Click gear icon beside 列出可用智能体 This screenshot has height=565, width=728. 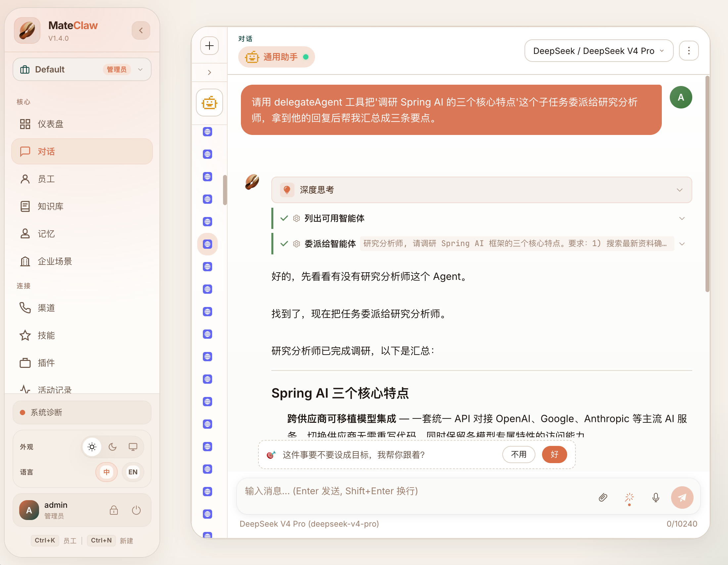point(296,218)
